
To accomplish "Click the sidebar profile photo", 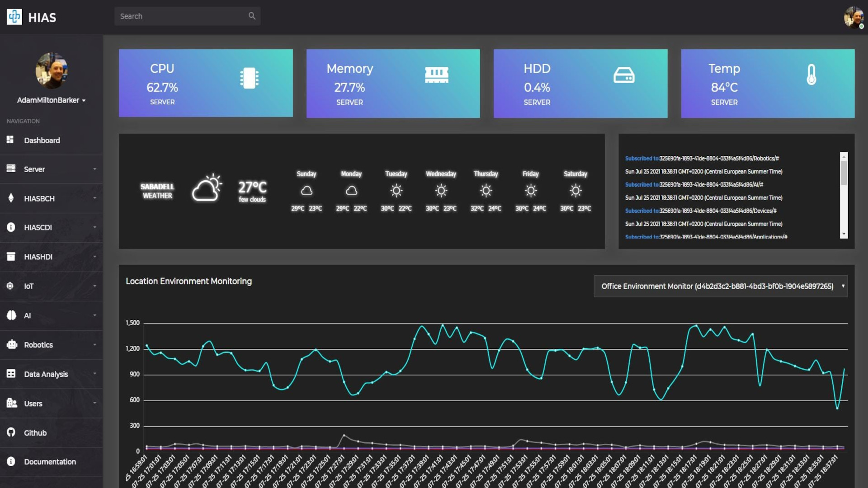I will [52, 70].
